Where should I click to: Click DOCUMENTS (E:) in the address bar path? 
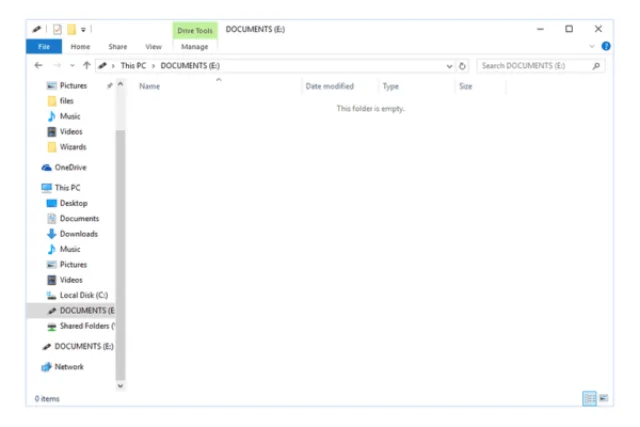click(190, 65)
